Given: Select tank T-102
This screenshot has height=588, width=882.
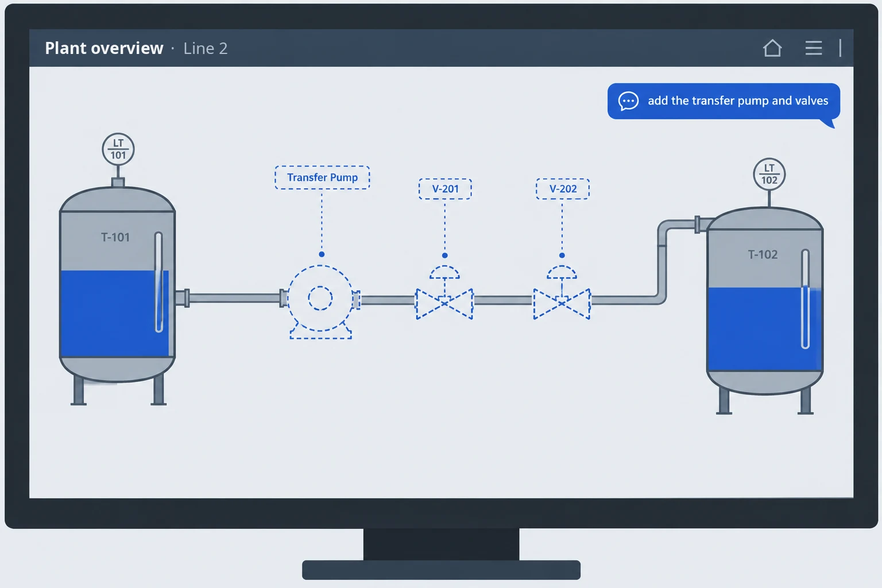Looking at the screenshot, I should [765, 310].
